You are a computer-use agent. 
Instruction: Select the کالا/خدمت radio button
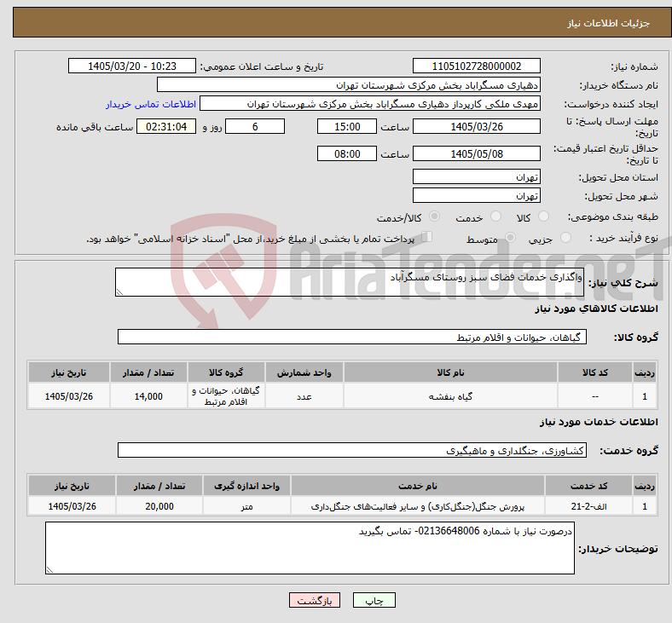tap(434, 216)
